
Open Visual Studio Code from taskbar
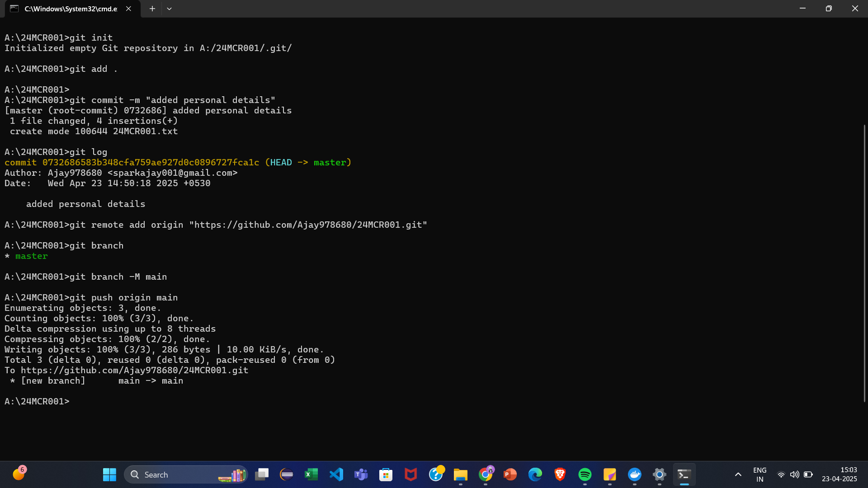coord(336,474)
